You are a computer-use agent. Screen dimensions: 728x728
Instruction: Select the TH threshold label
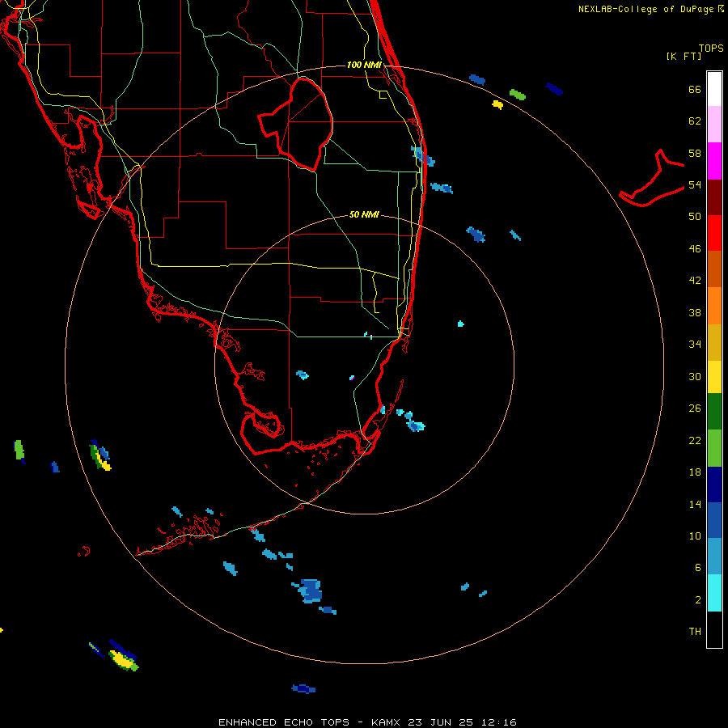tap(695, 632)
